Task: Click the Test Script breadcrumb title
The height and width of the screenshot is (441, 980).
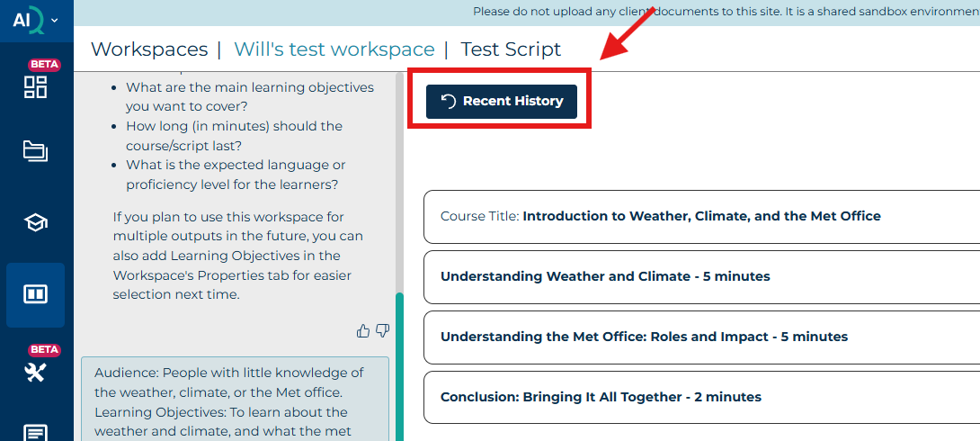Action: click(x=511, y=49)
